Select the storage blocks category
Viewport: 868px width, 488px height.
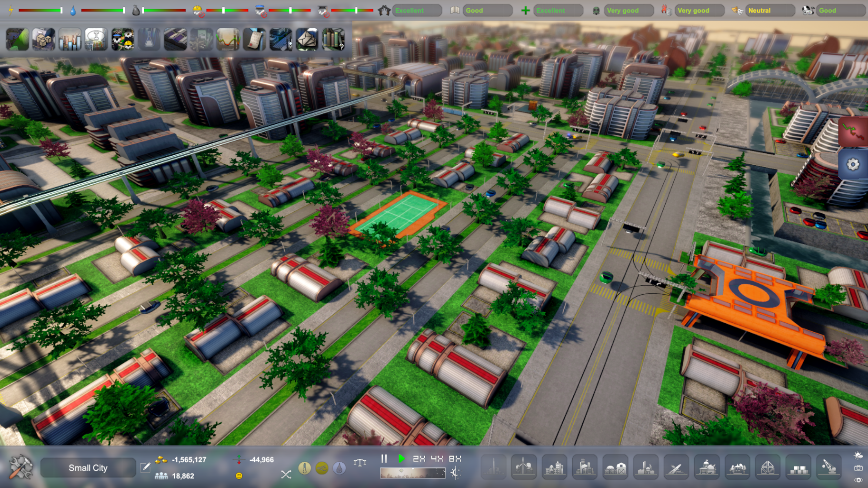pos(798,467)
